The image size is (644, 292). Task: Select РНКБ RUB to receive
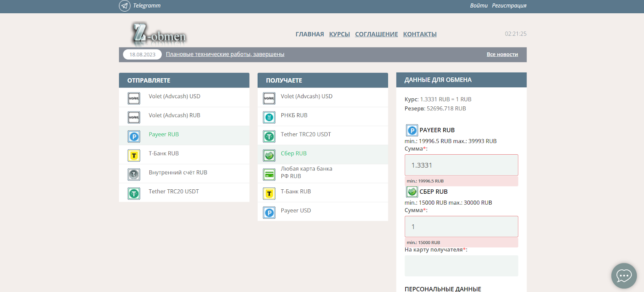coord(322,116)
